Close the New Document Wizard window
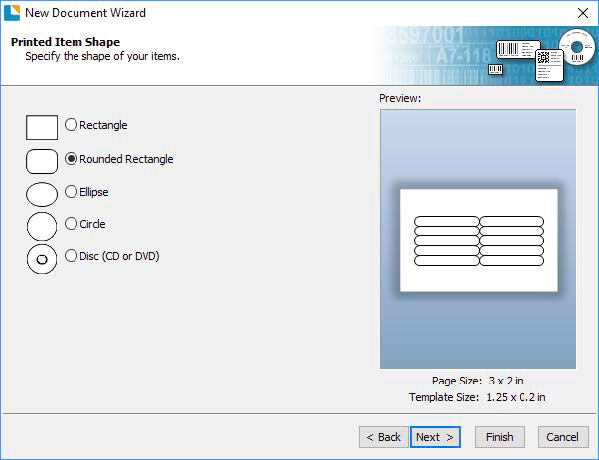The image size is (599, 460). click(583, 13)
